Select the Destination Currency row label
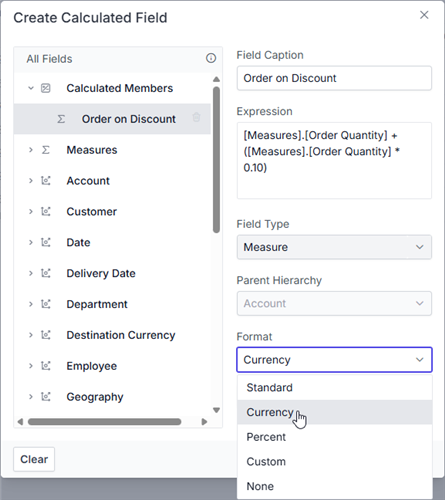Screen dimensions: 445x500 (121, 335)
